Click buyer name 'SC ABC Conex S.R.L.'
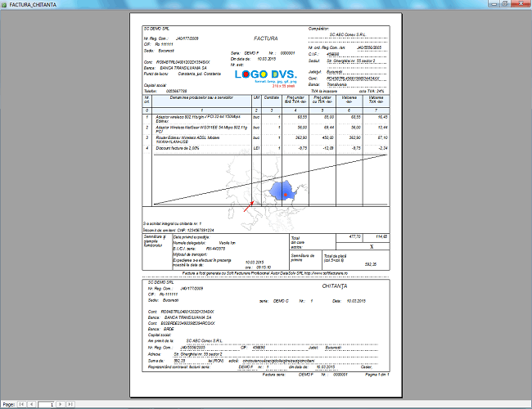Image resolution: width=532 pixels, height=409 pixels. click(x=348, y=34)
